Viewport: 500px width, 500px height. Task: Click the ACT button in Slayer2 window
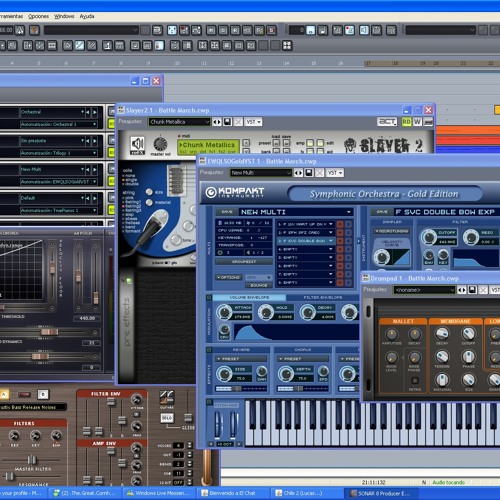[x=387, y=122]
